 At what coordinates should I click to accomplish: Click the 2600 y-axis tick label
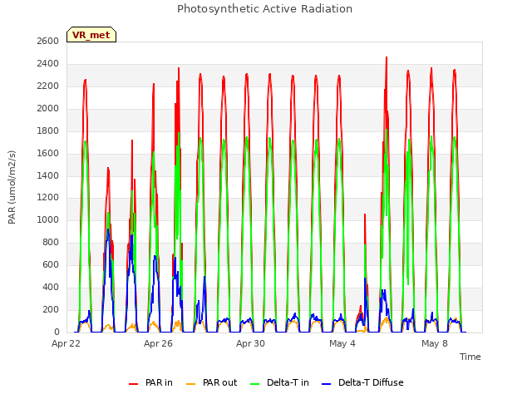(48, 41)
